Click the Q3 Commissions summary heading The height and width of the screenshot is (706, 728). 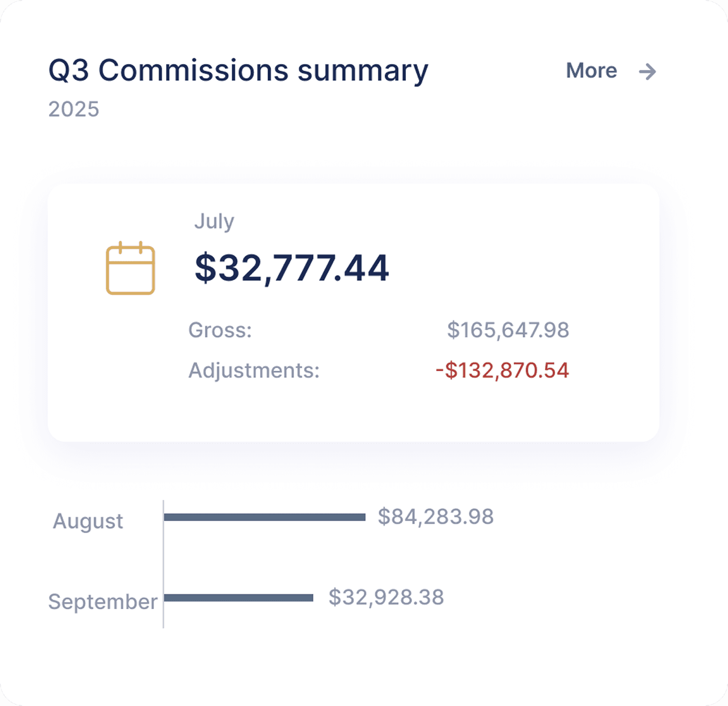[x=237, y=70]
